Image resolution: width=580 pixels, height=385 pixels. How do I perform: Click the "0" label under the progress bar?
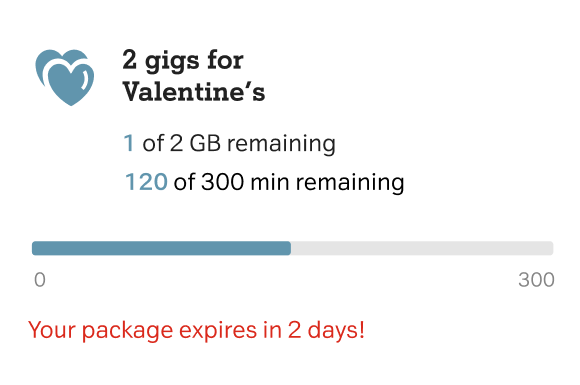tap(40, 280)
